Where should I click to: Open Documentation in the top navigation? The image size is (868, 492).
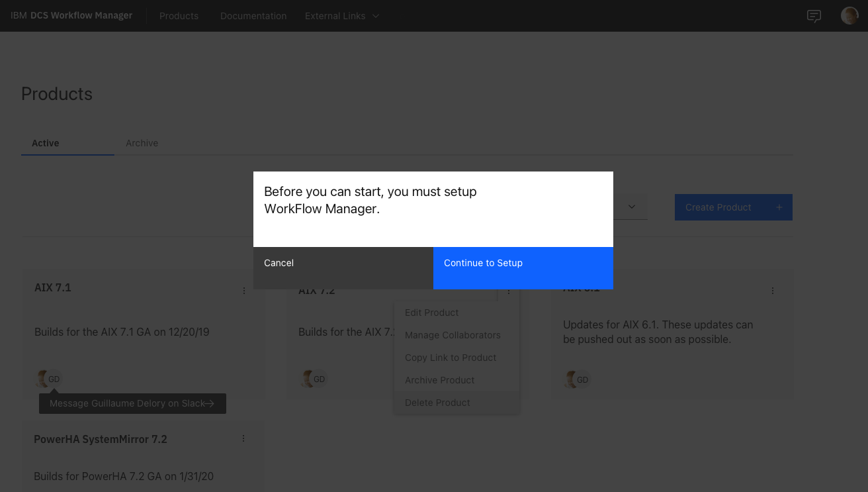tap(253, 16)
